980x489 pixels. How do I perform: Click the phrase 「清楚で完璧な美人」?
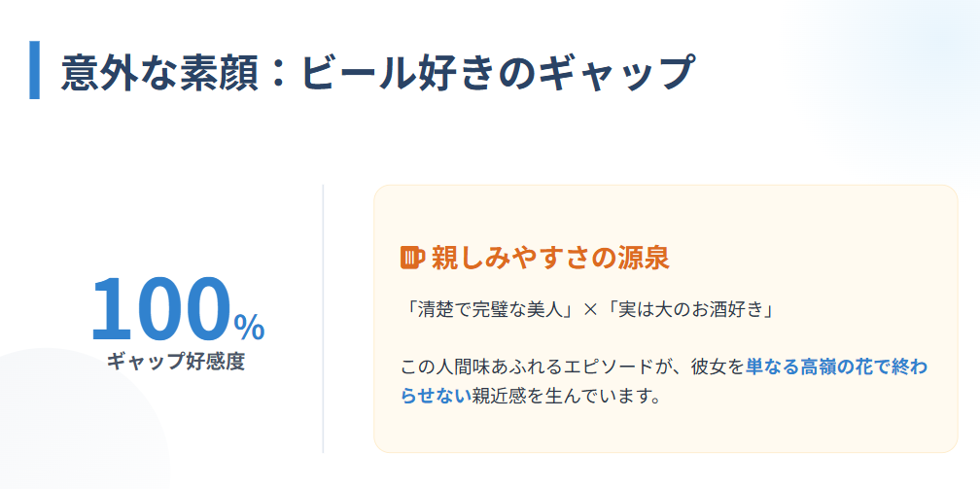[x=489, y=309]
